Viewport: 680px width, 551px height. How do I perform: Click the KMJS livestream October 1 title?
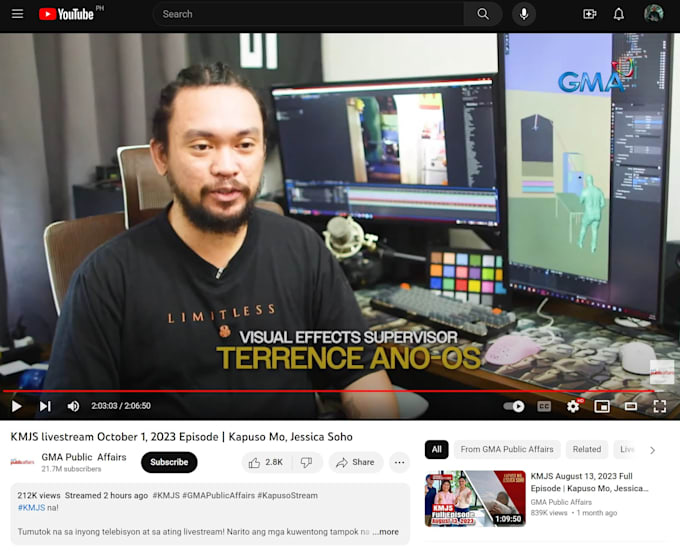181,437
